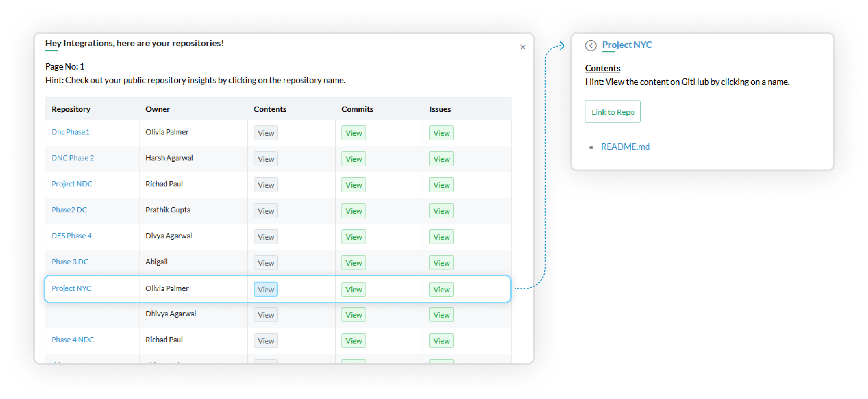Open README.md file link

[625, 147]
